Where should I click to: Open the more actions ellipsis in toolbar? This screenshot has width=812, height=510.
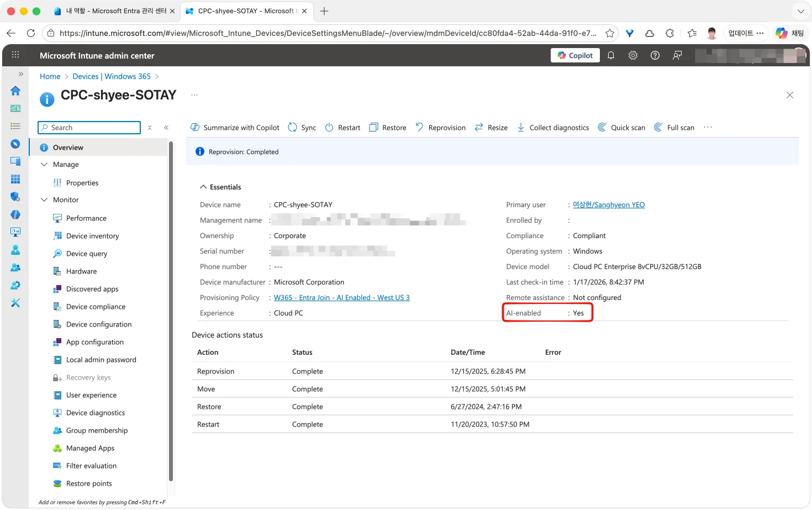[708, 128]
